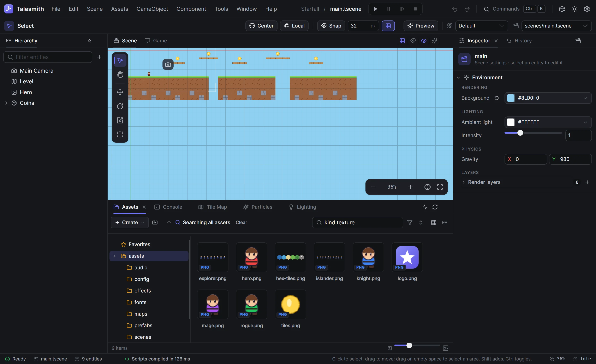
Task: Clear the asset search
Action: [241, 222]
